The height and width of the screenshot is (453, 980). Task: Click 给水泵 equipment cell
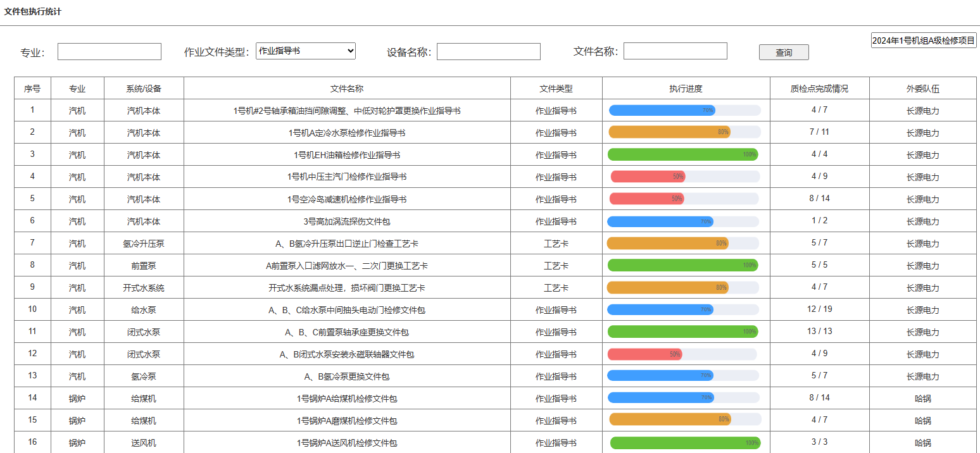(x=144, y=310)
